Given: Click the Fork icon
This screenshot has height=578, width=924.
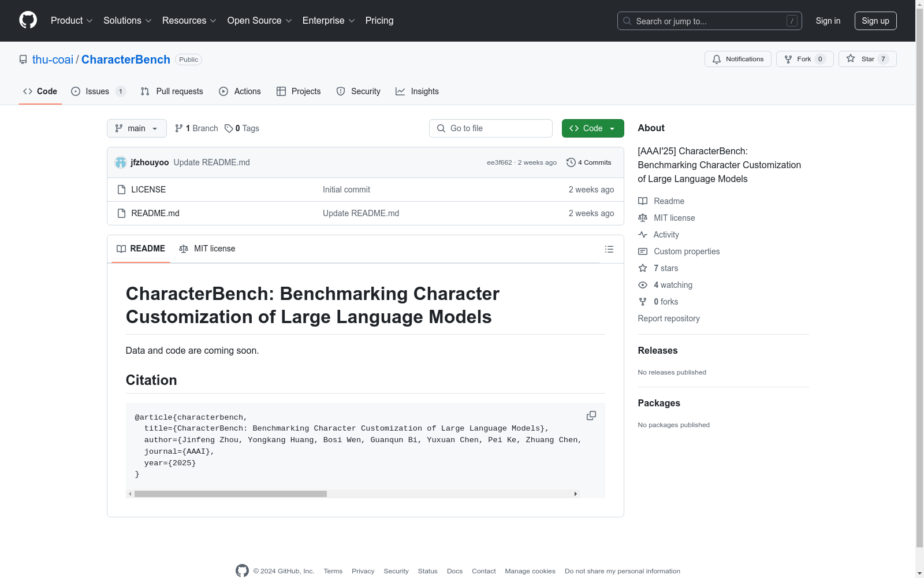Looking at the screenshot, I should (x=788, y=59).
